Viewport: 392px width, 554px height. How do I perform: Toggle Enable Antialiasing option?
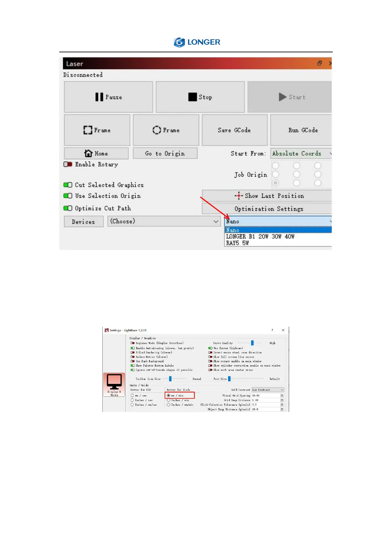pos(132,348)
